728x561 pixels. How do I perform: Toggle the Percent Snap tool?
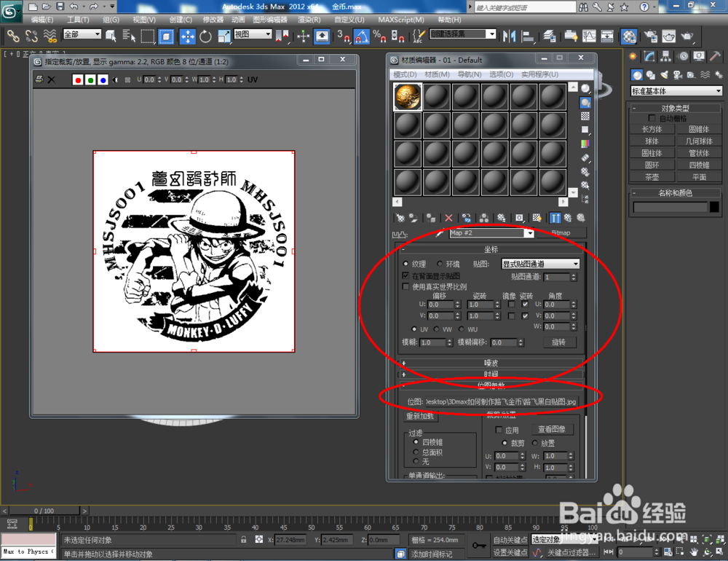(x=379, y=36)
